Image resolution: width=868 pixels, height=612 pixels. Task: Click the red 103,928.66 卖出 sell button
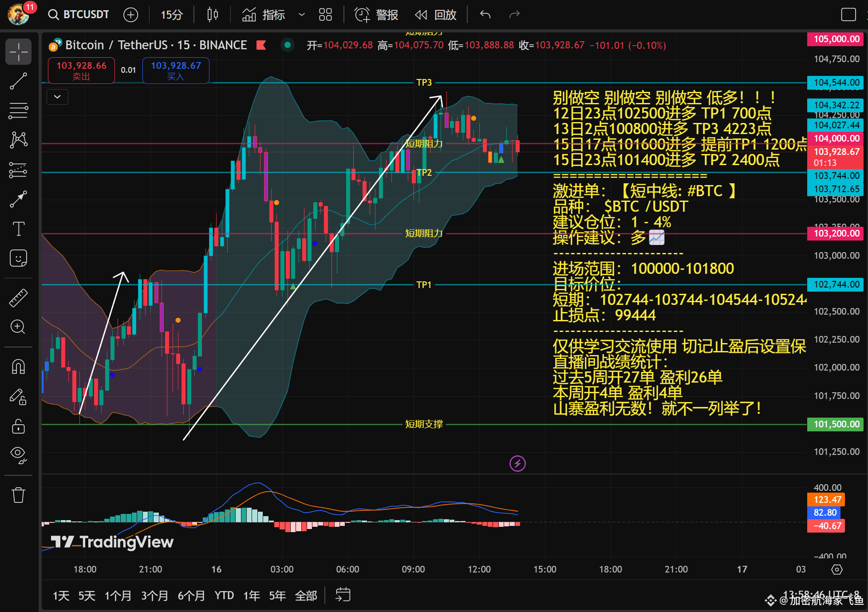tap(81, 71)
